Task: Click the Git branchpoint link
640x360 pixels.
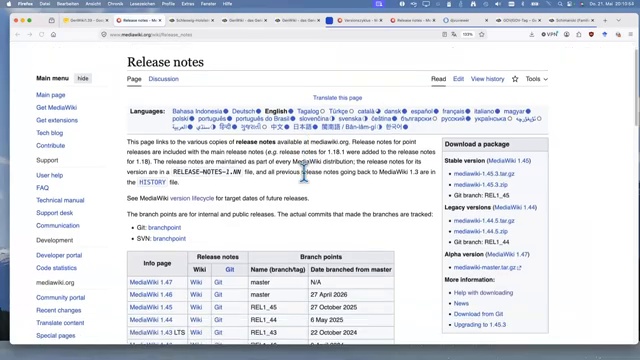Action: tap(164, 228)
